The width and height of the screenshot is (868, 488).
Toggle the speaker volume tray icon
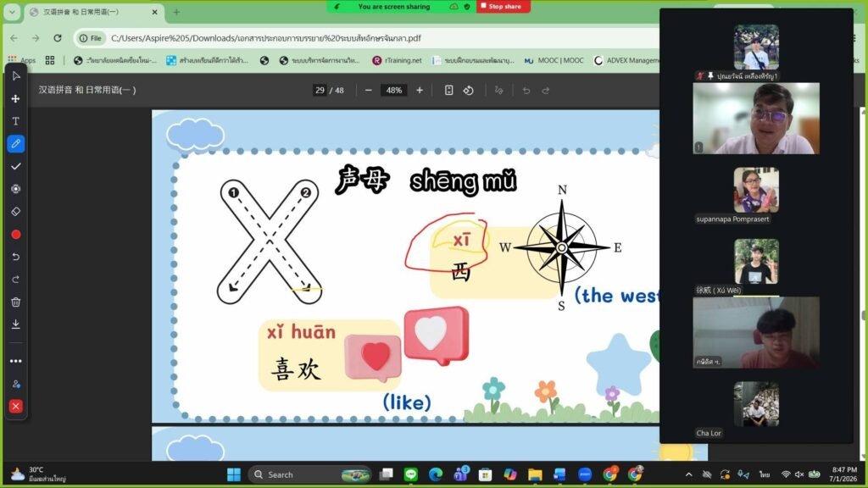click(x=799, y=474)
